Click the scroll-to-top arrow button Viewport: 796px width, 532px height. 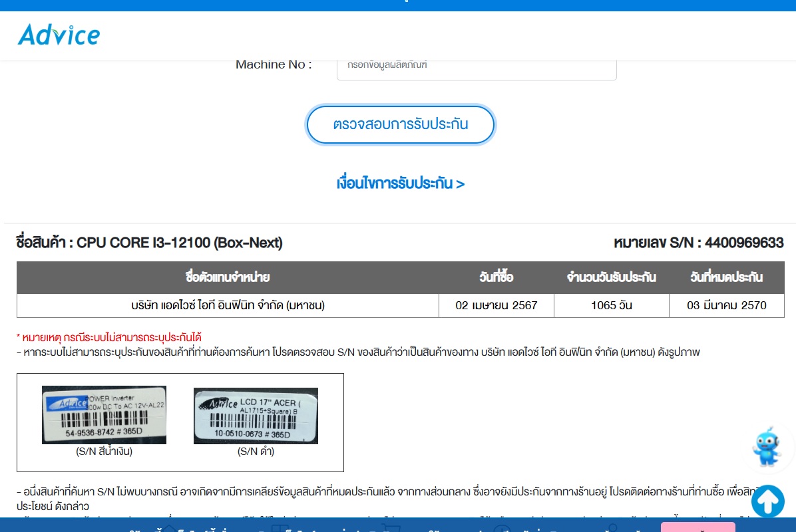point(767,501)
